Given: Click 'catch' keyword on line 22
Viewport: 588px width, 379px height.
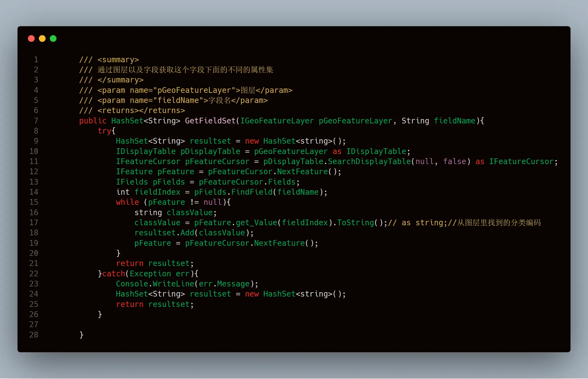Looking at the screenshot, I should pyautogui.click(x=113, y=274).
